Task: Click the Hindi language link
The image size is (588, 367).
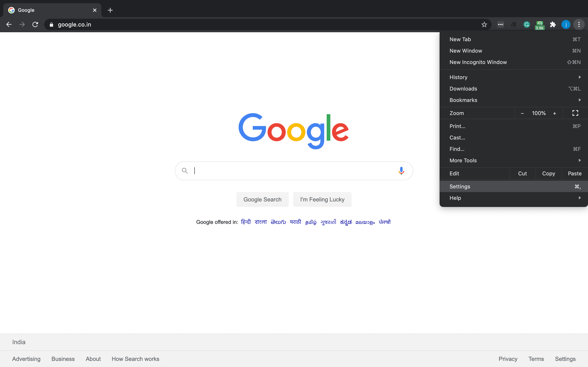Action: 245,222
